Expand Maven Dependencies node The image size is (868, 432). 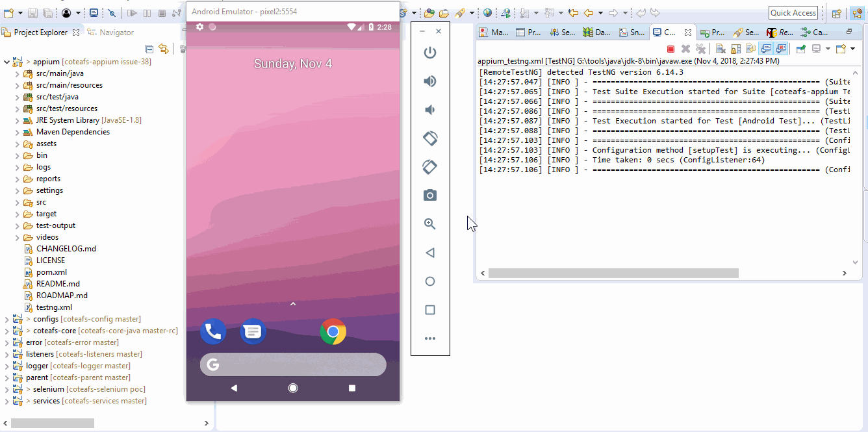point(18,132)
